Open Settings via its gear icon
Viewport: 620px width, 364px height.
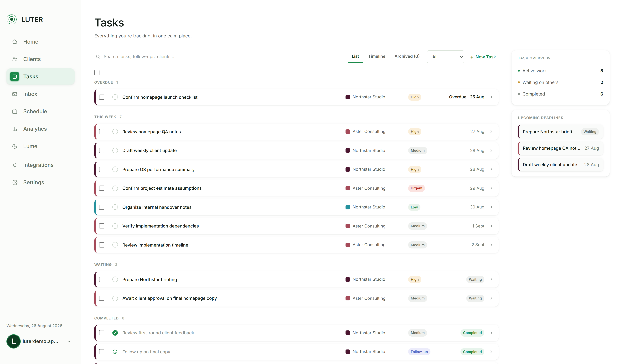click(15, 182)
